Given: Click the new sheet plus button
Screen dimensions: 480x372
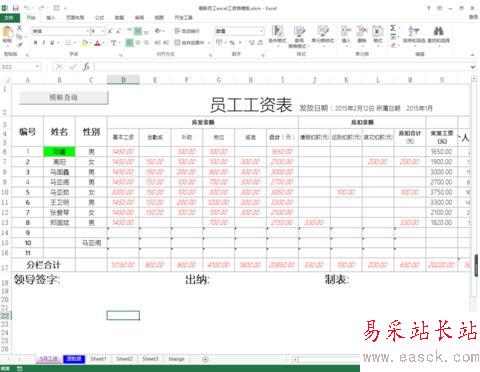Looking at the screenshot, I should click(x=205, y=359).
